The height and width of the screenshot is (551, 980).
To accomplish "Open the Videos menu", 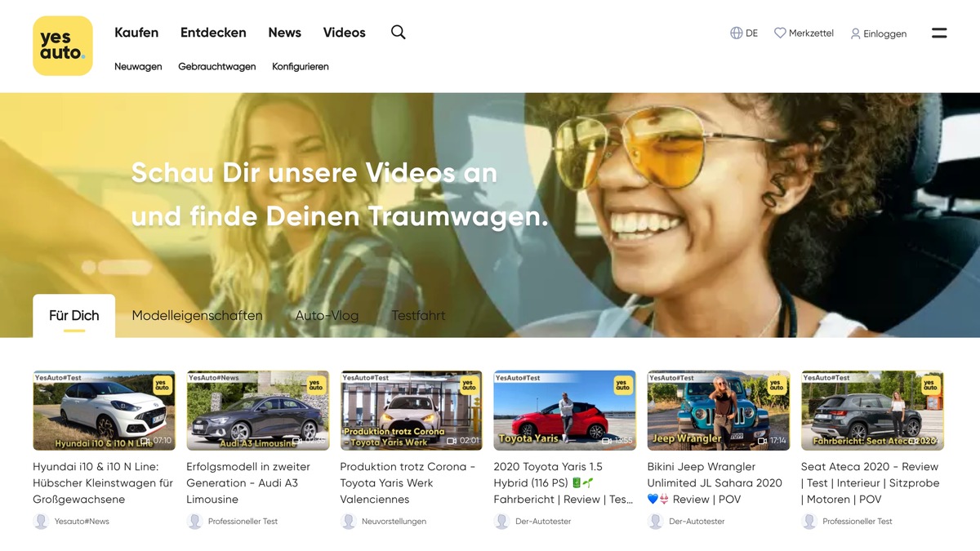I will (x=344, y=33).
